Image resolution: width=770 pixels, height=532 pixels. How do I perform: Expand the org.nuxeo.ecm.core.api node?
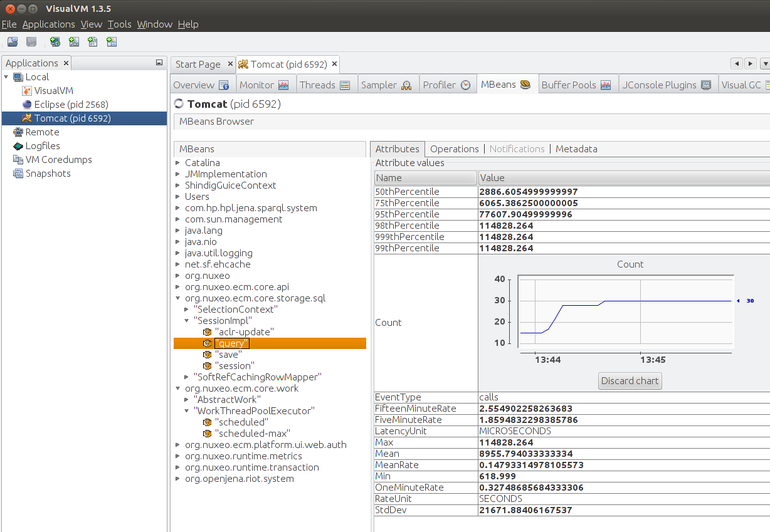178,287
